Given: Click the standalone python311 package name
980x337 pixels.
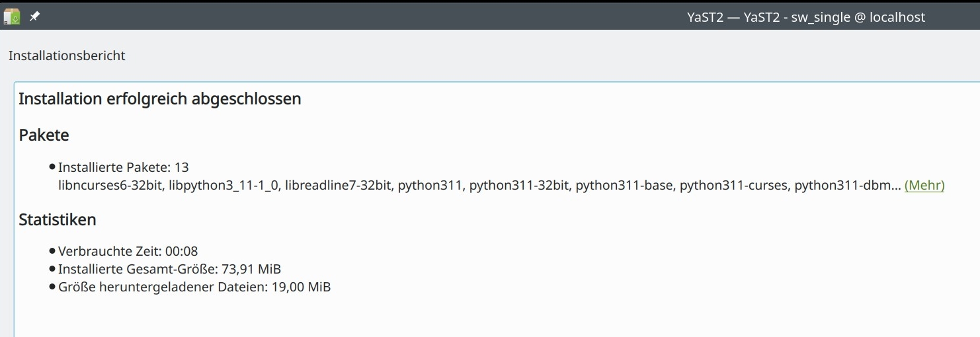Looking at the screenshot, I should pos(429,186).
